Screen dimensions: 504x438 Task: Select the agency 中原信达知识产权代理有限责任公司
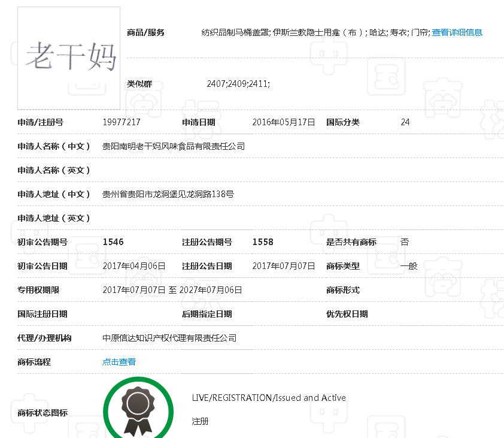(169, 338)
